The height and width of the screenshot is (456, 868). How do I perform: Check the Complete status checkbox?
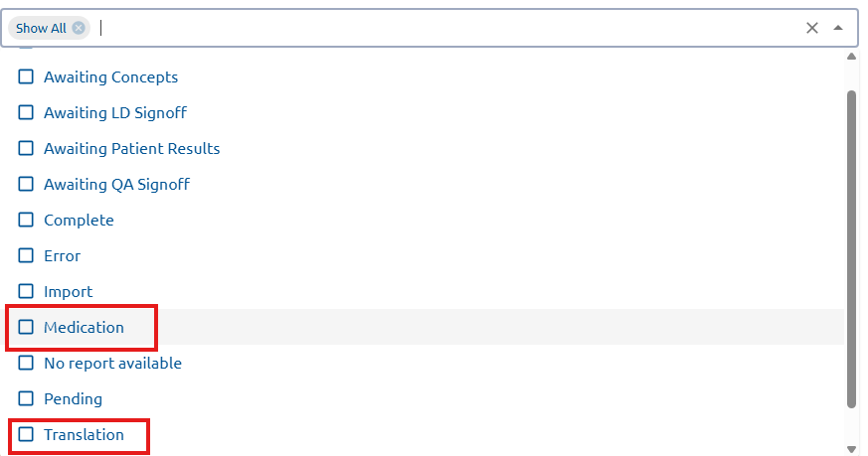26,220
